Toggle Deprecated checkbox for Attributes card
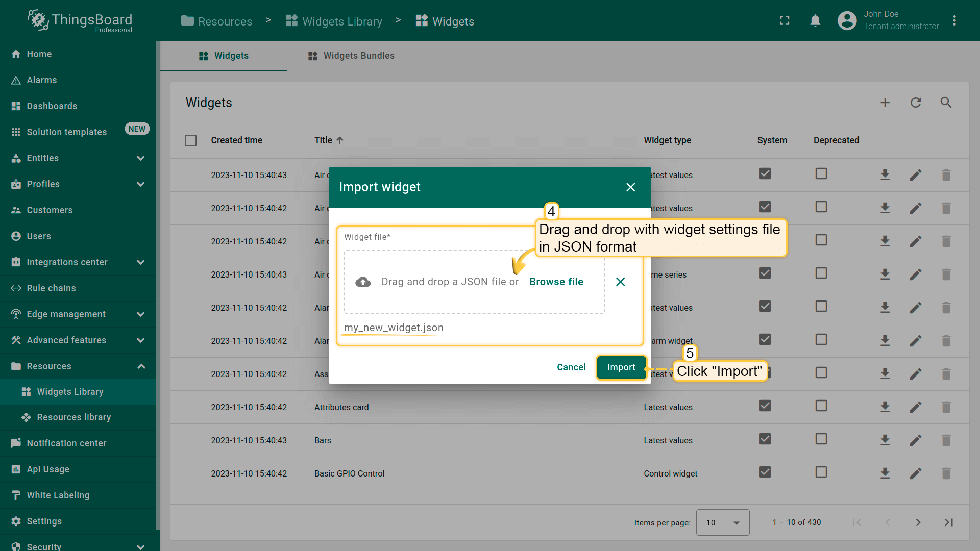The image size is (980, 551). click(821, 406)
